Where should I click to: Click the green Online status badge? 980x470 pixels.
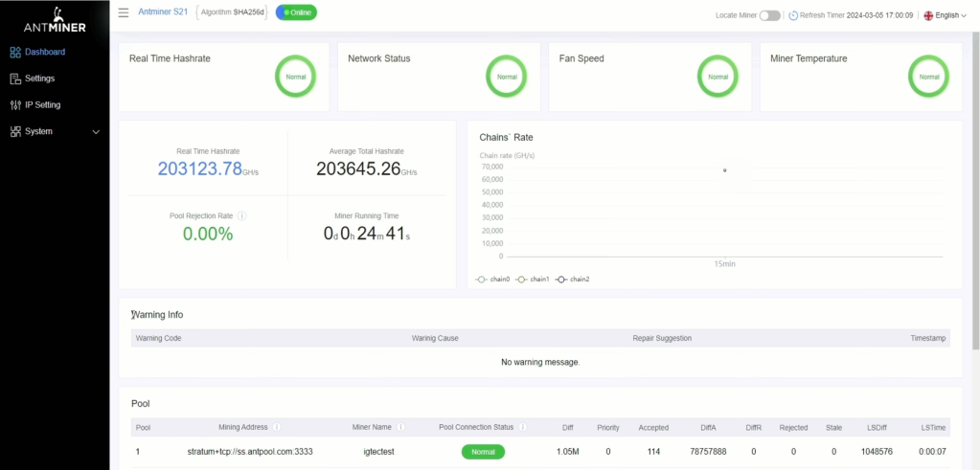pyautogui.click(x=296, y=12)
